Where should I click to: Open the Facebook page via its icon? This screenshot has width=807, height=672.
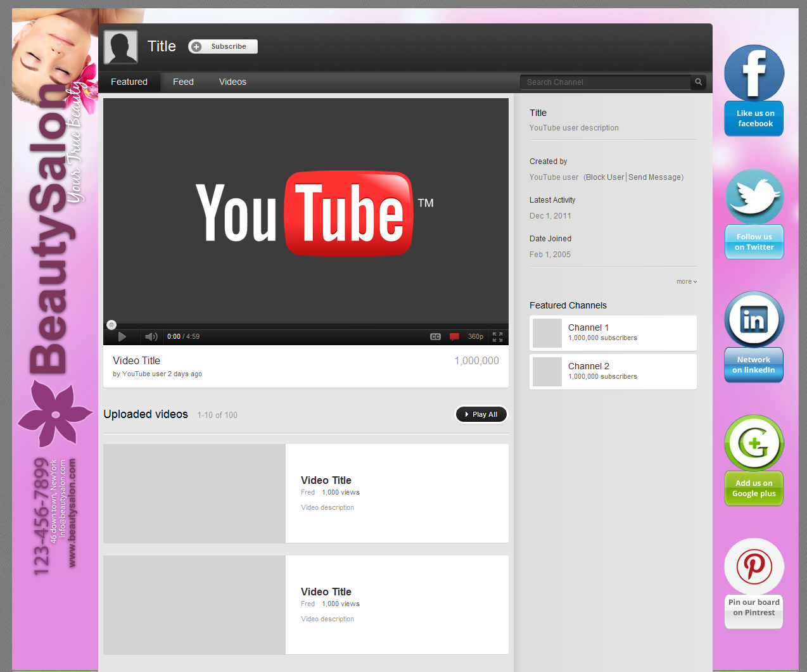pyautogui.click(x=753, y=72)
